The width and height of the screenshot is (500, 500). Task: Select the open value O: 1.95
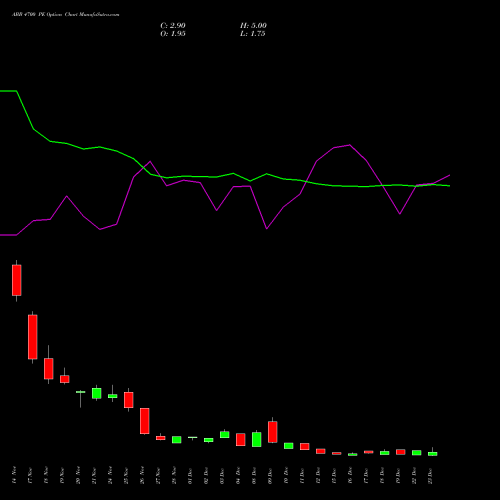173,34
